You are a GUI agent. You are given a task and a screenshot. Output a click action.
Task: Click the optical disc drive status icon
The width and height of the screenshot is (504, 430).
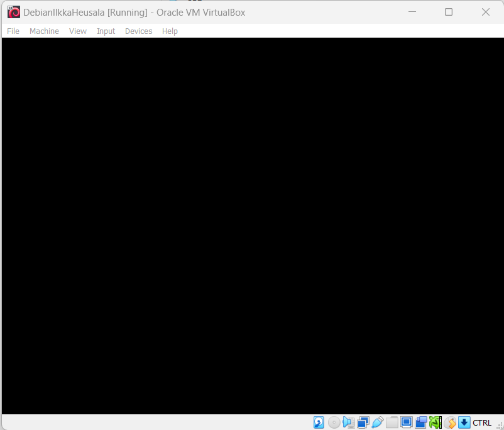[x=334, y=422]
